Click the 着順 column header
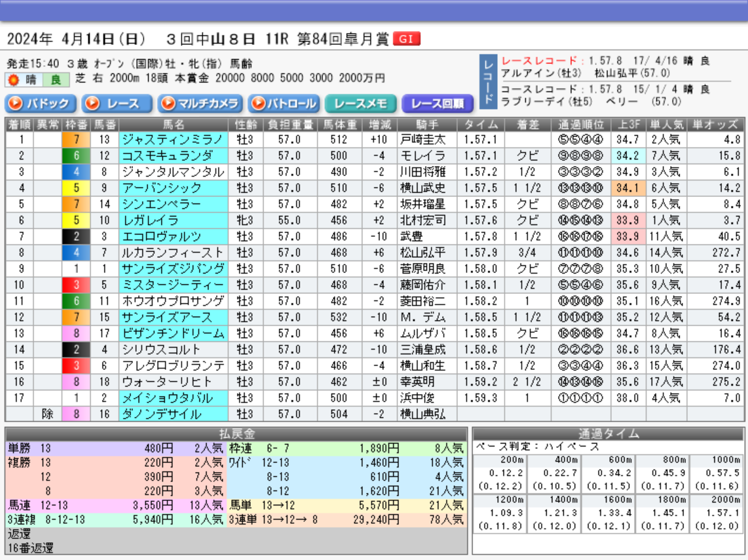Viewport: 748px width, 560px height. [x=19, y=125]
